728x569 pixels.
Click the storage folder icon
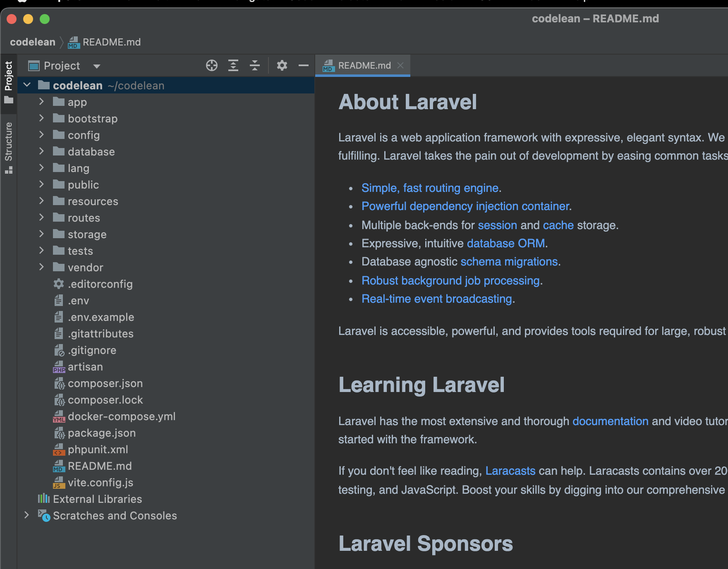pyautogui.click(x=59, y=234)
